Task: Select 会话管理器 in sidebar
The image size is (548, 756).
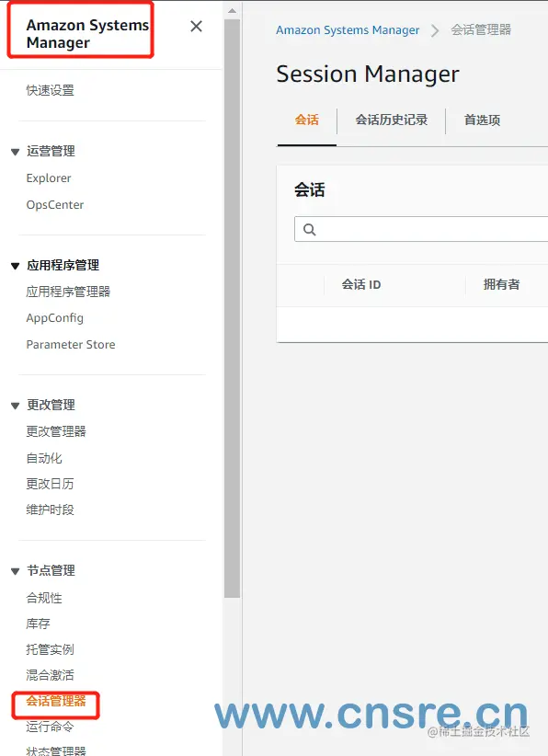Action: click(x=56, y=701)
